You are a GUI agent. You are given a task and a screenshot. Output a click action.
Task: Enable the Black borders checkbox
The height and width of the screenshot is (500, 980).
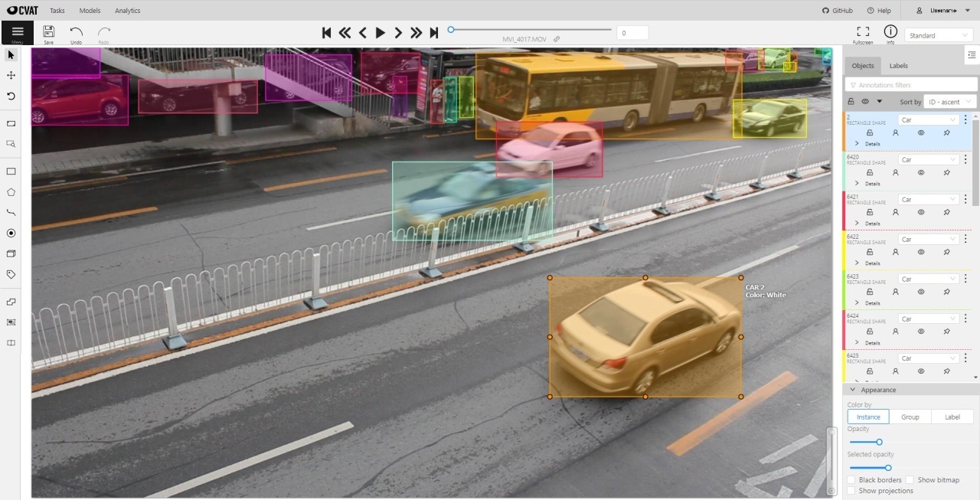click(x=851, y=480)
